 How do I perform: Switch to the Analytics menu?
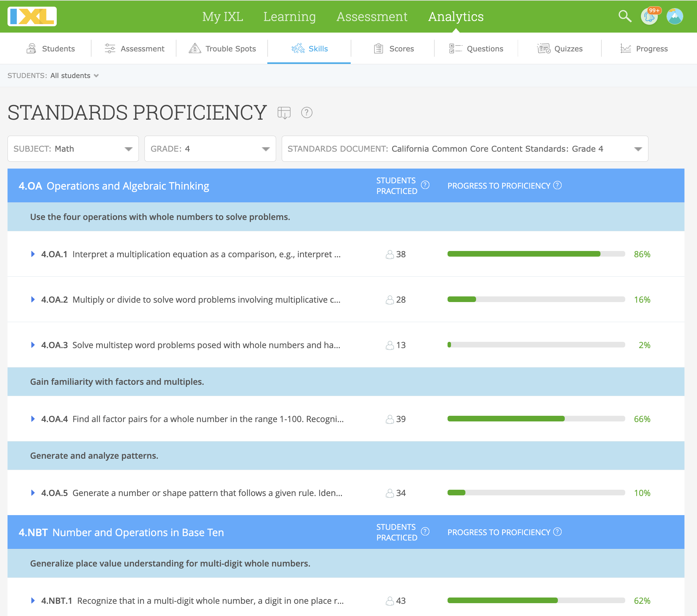(456, 16)
